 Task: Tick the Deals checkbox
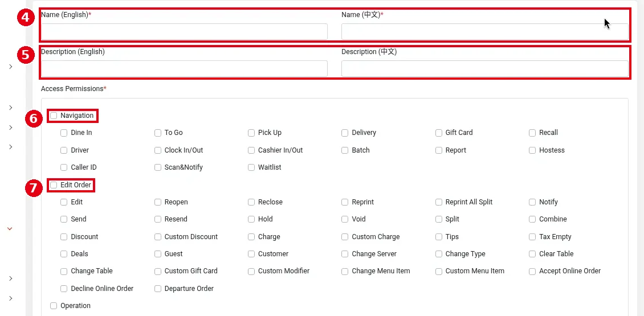point(64,254)
